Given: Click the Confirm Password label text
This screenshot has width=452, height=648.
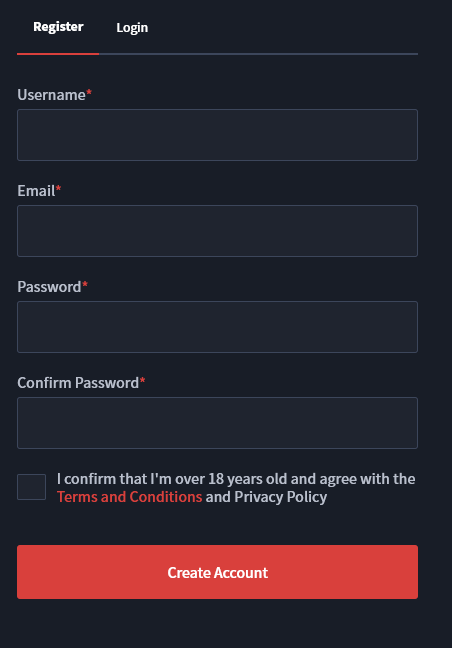Looking at the screenshot, I should [x=78, y=383].
